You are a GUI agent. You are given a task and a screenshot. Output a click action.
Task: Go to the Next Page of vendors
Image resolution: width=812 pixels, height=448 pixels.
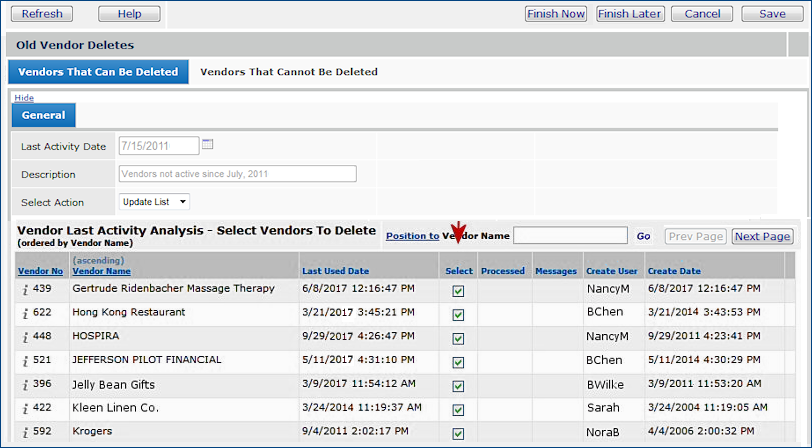pos(762,237)
